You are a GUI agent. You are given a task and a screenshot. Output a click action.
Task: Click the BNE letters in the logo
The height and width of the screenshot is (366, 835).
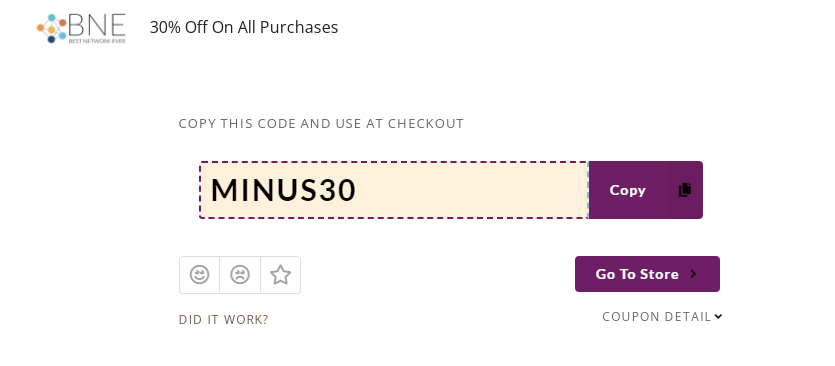pos(97,25)
